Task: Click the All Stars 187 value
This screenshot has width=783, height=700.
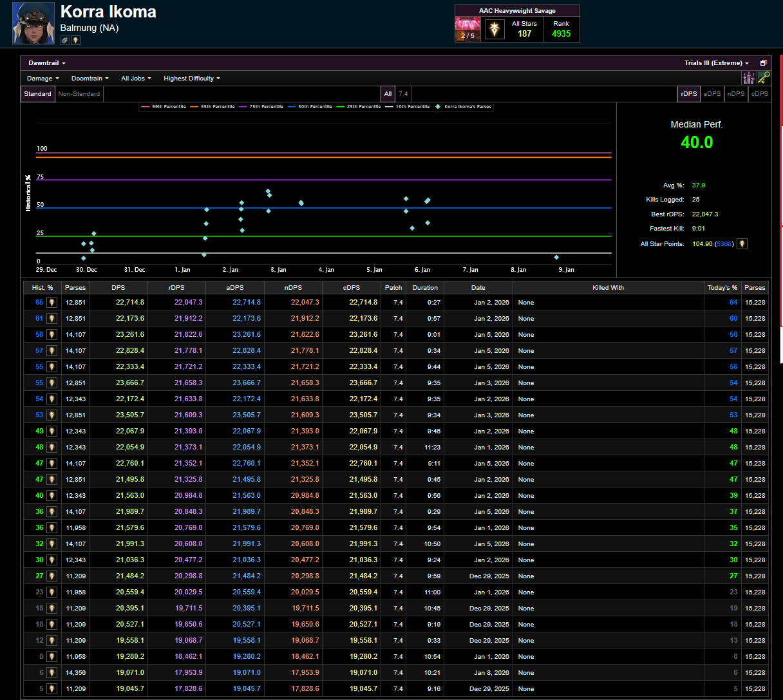Action: [525, 33]
